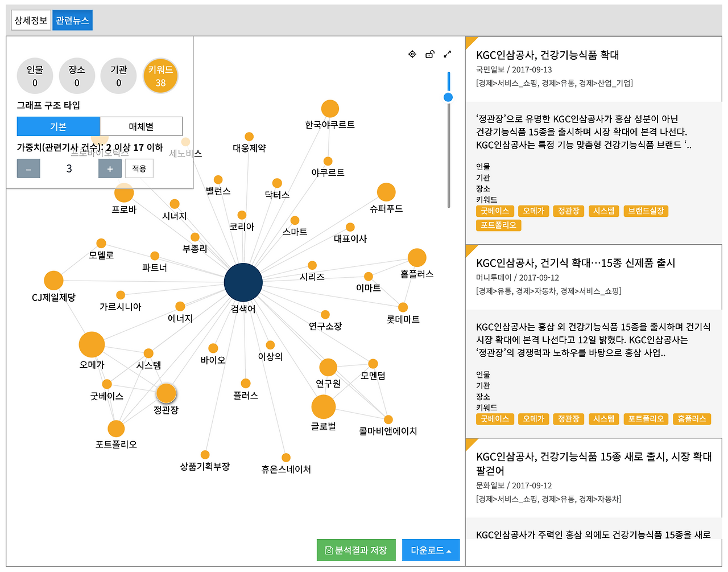This screenshot has width=728, height=572.
Task: Click the plus stepper to increase weight
Action: coord(110,168)
